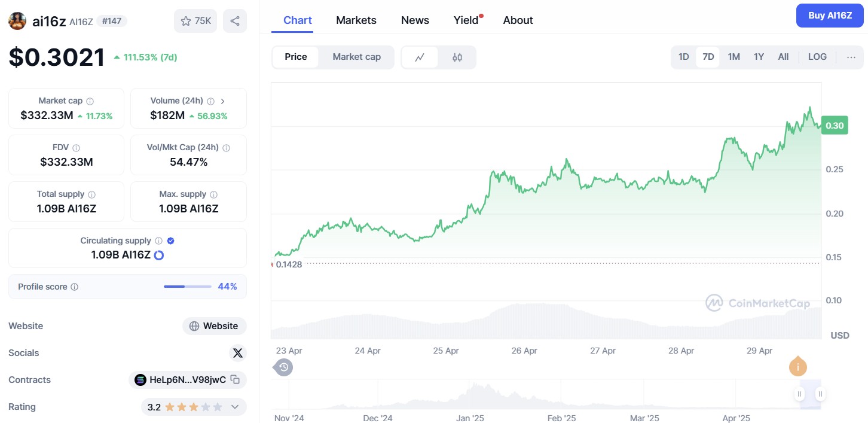The image size is (868, 423).
Task: Add ai16z to watchlist via star button
Action: coord(195,21)
